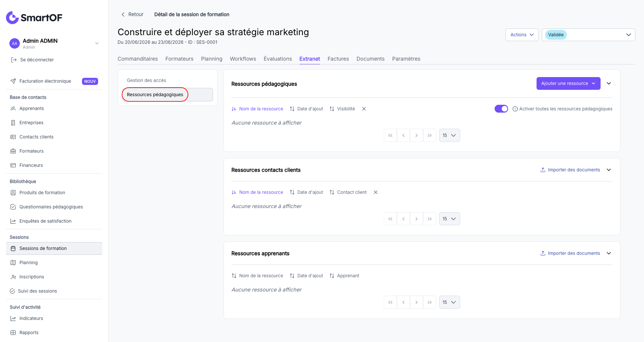The height and width of the screenshot is (342, 644).
Task: Switch to the Factures tab
Action: 338,59
